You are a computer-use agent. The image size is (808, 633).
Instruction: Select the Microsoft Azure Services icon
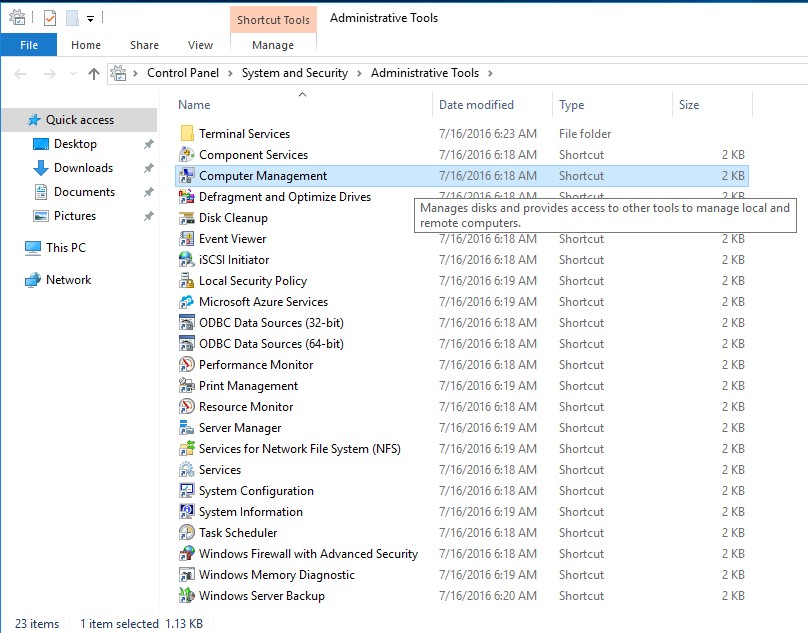coord(186,302)
